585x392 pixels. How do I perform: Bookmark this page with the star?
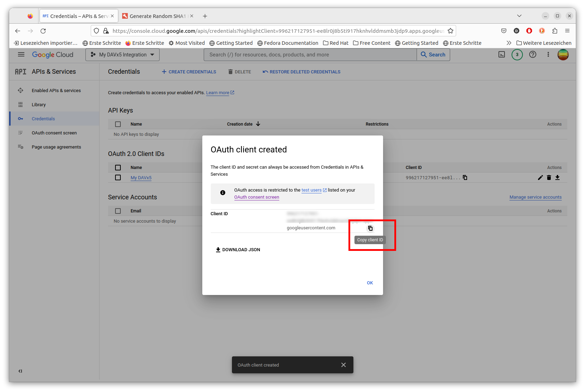450,31
